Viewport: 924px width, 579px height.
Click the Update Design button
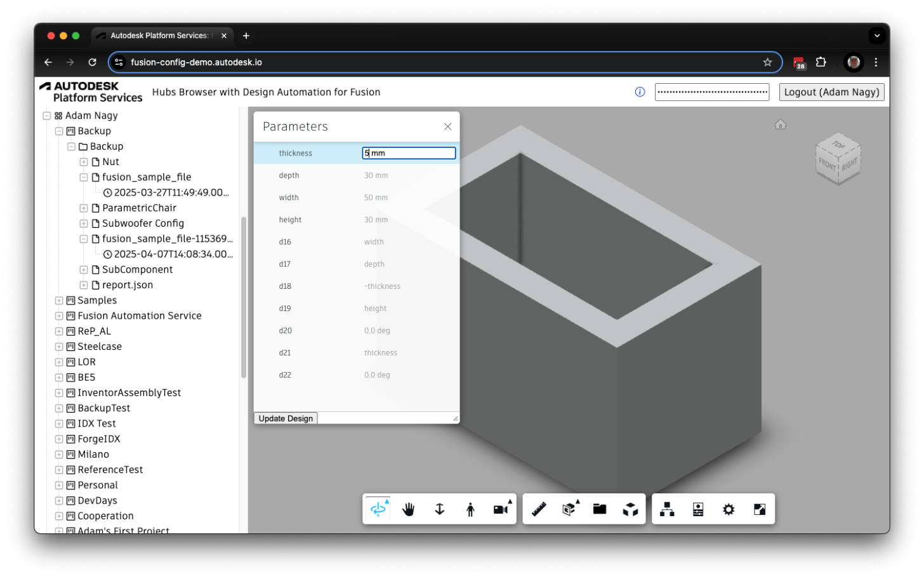285,418
